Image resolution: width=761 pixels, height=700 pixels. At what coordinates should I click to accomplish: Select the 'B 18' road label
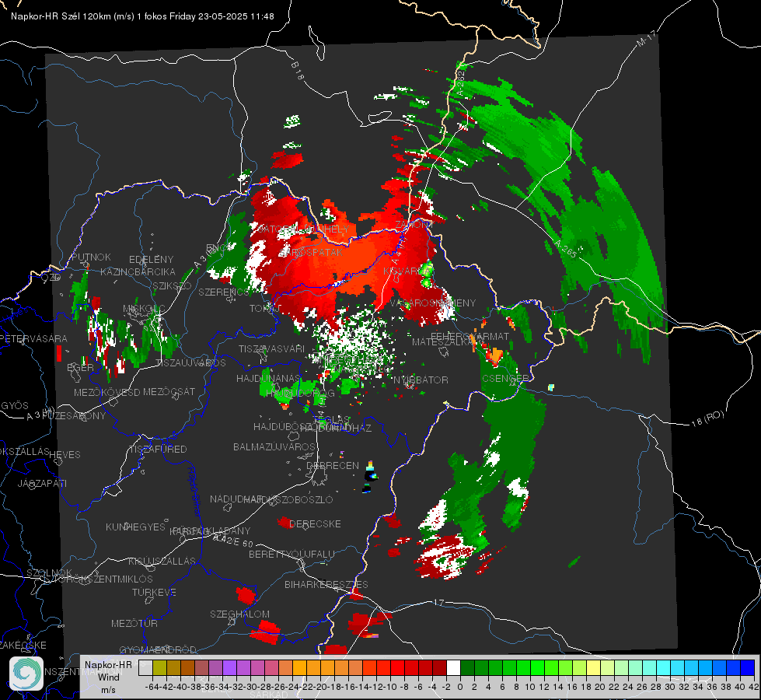298,71
